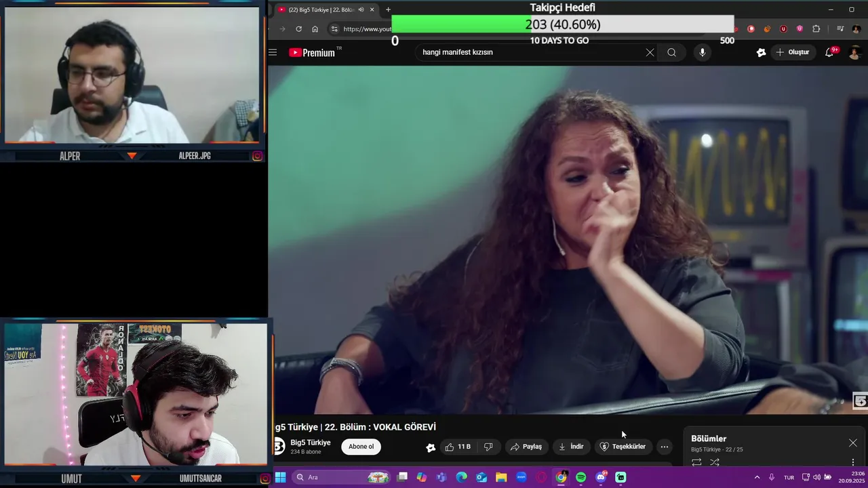Open more actions three-dot menu
Image resolution: width=868 pixels, height=488 pixels.
pos(665,447)
